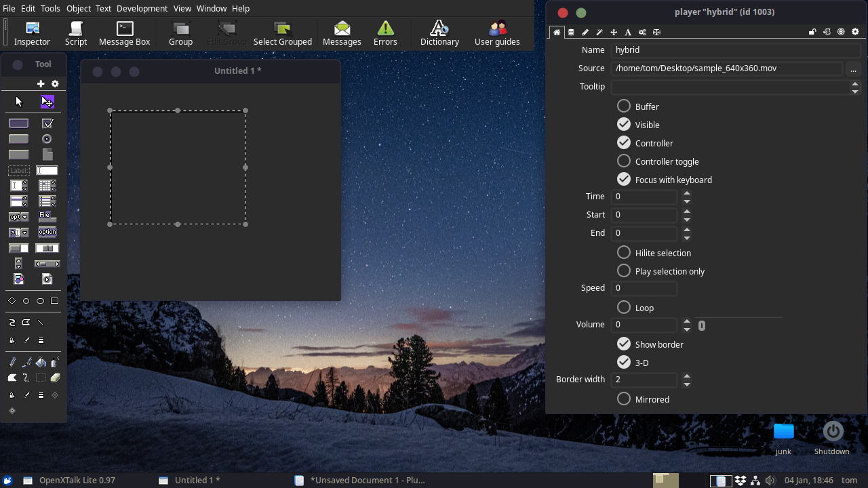The image size is (868, 488).
Task: Open the Object menu
Action: [x=79, y=8]
